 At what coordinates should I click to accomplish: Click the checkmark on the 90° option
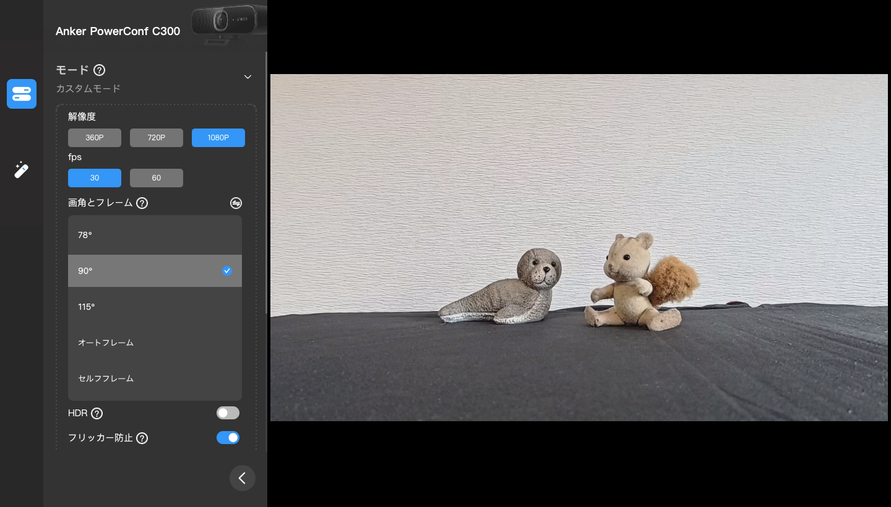pos(227,271)
